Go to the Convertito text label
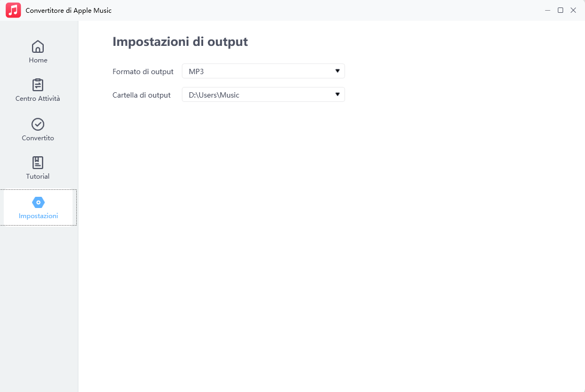Viewport: 585px width, 392px height. point(38,138)
